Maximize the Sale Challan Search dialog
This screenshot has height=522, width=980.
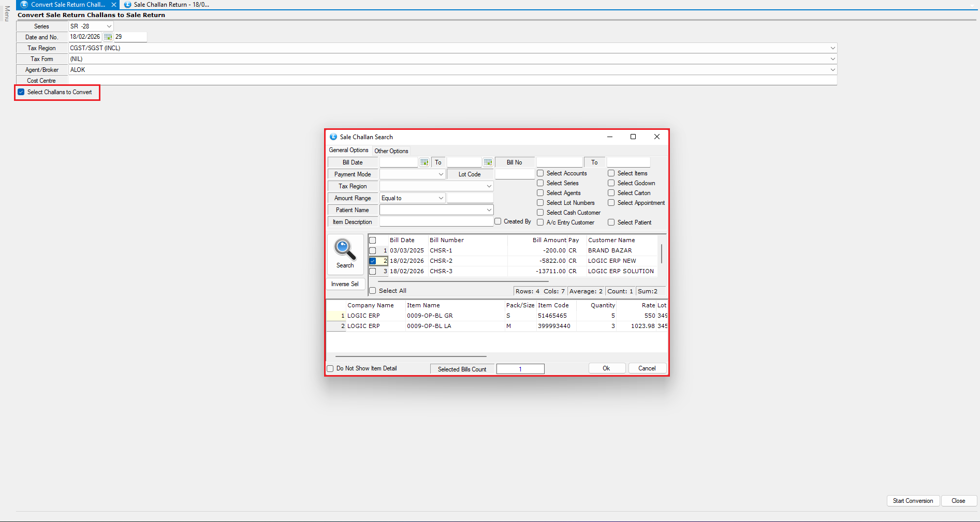pos(633,137)
